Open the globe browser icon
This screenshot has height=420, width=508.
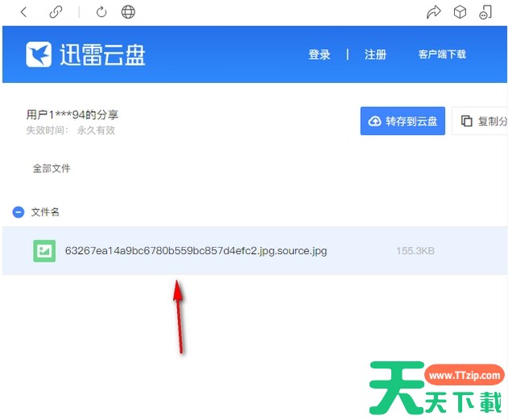128,12
